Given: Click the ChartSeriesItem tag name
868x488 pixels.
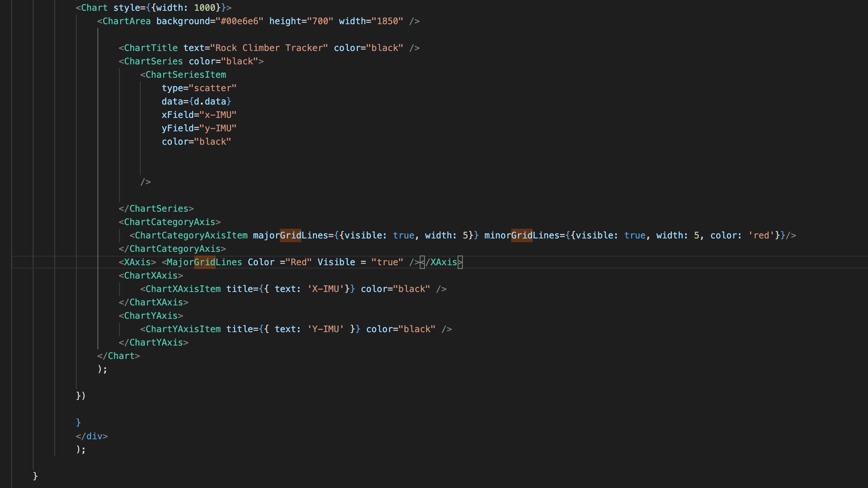Looking at the screenshot, I should [x=186, y=75].
